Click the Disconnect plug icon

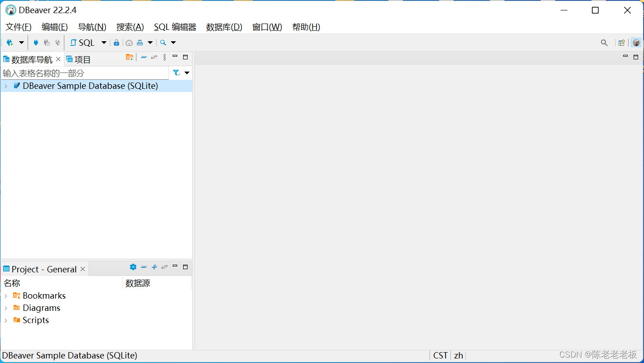[58, 43]
